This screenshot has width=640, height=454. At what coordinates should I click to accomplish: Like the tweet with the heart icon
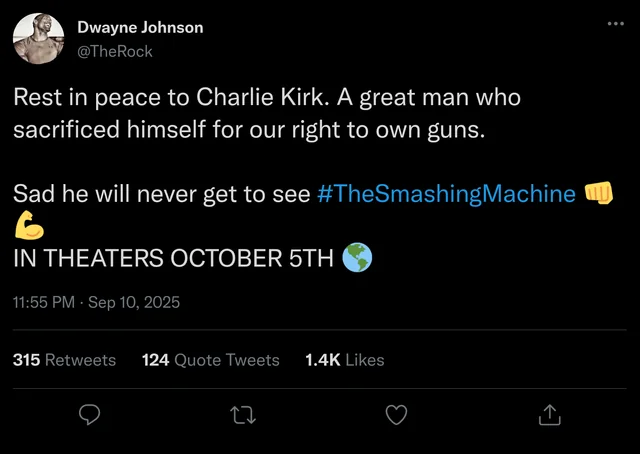[396, 413]
